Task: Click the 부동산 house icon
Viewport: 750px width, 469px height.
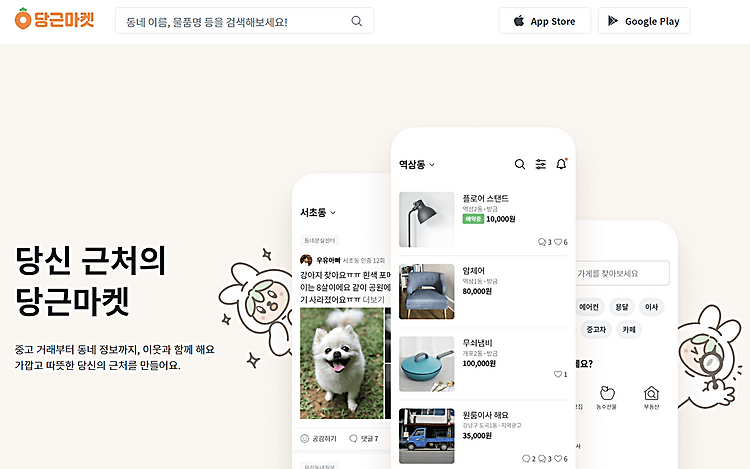Action: point(651,393)
